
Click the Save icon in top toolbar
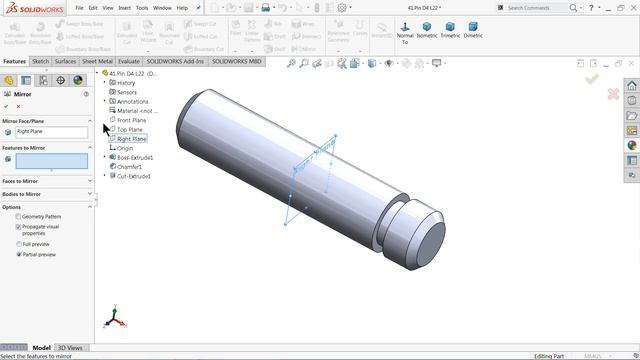click(248, 7)
